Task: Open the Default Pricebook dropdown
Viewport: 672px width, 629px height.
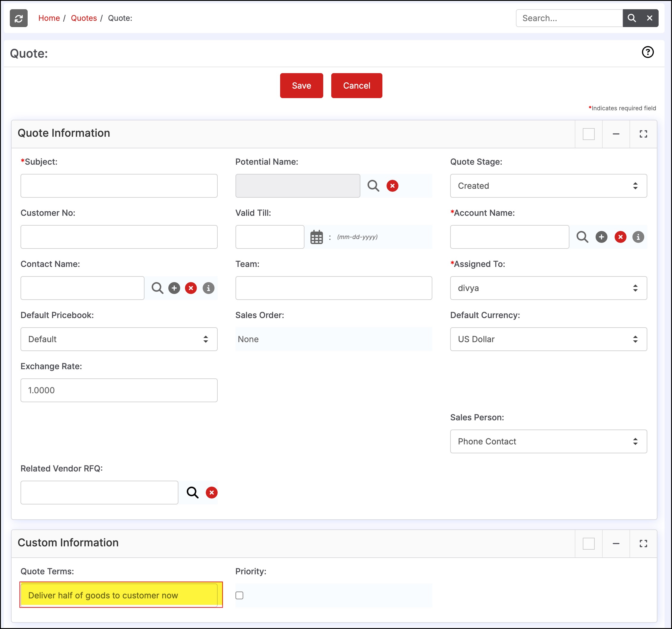Action: click(x=119, y=339)
